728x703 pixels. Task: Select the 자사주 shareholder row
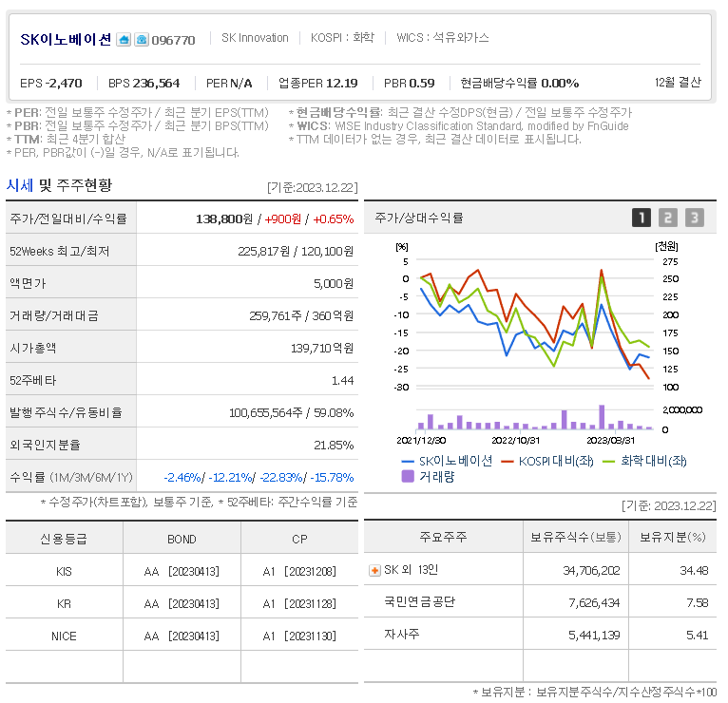tap(540, 635)
